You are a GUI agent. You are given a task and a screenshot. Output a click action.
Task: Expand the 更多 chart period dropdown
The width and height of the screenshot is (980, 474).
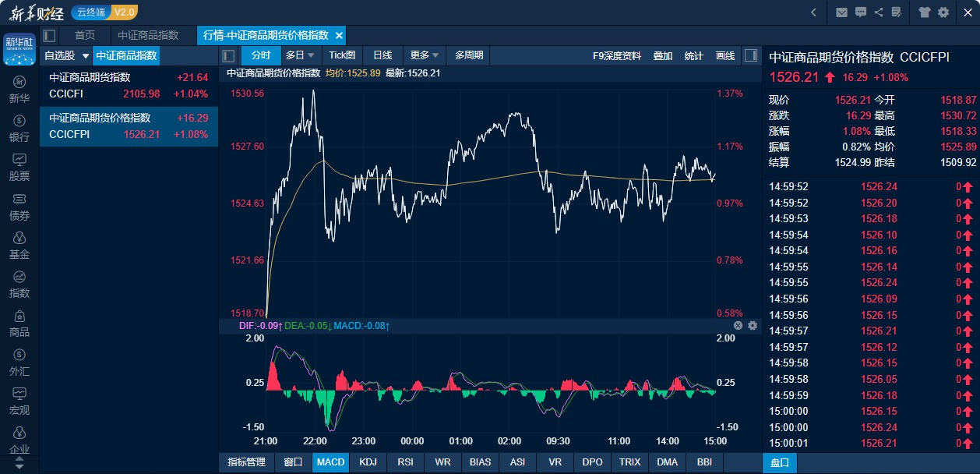(425, 55)
